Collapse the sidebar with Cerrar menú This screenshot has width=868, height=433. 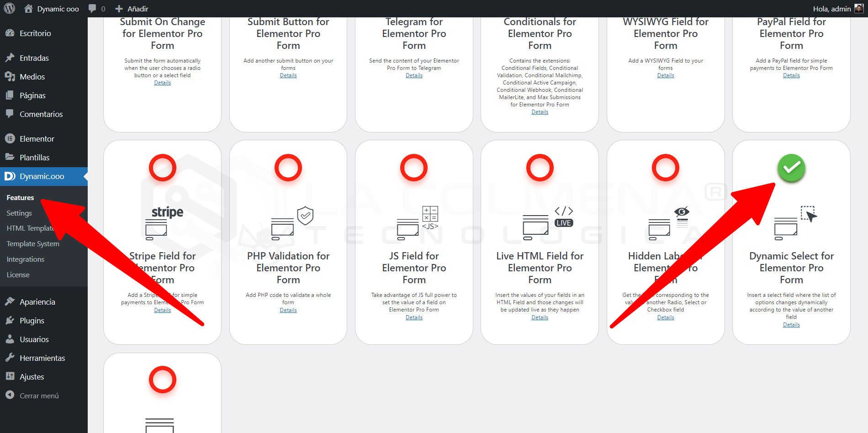pyautogui.click(x=39, y=396)
